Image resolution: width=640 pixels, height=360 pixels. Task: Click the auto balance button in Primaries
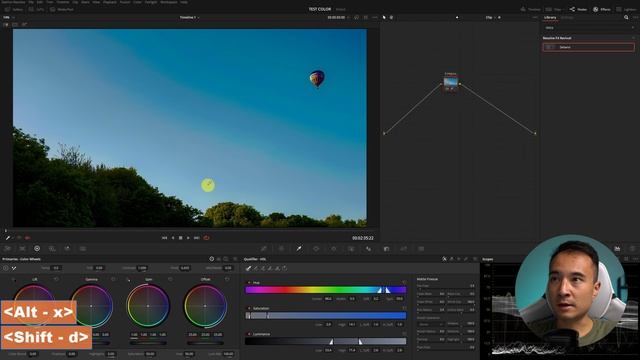click(5, 268)
